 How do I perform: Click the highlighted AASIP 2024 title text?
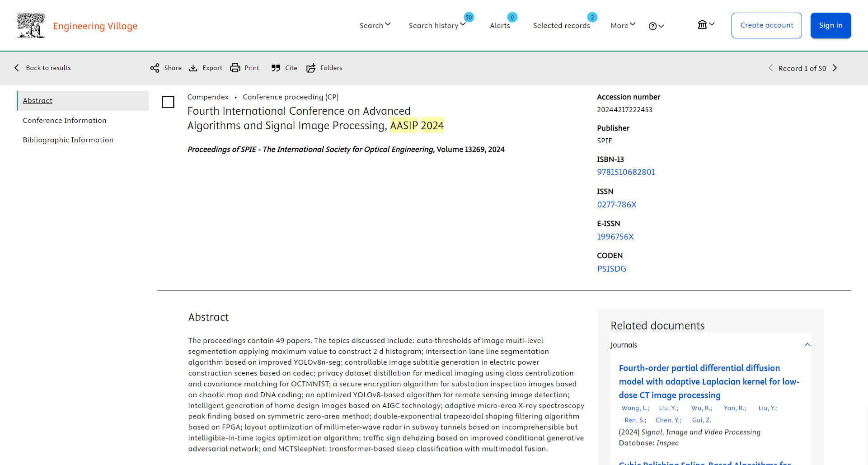point(417,126)
